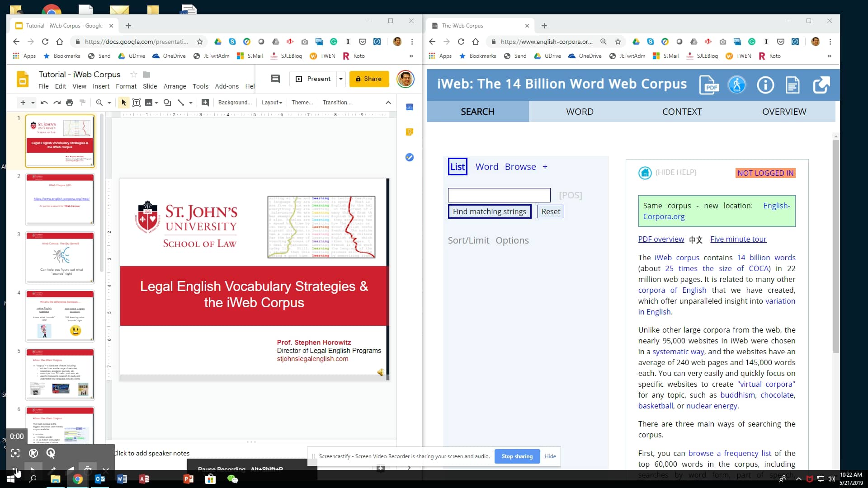Click the Find matching strings button
The width and height of the screenshot is (868, 488).
[x=490, y=211]
